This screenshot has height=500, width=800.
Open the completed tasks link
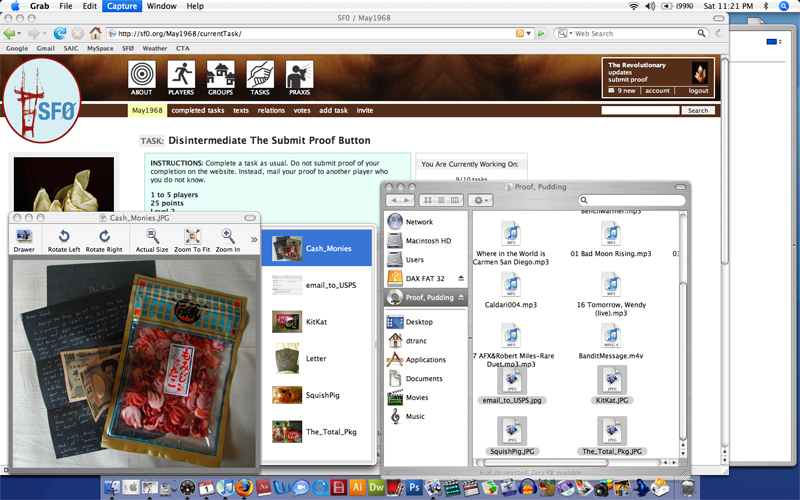click(x=198, y=110)
